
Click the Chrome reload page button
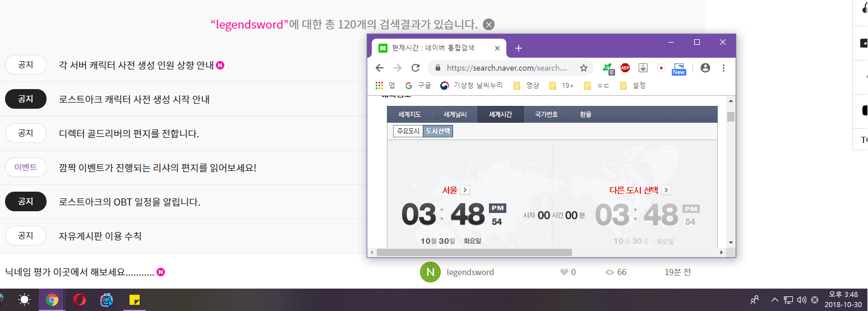[x=415, y=68]
